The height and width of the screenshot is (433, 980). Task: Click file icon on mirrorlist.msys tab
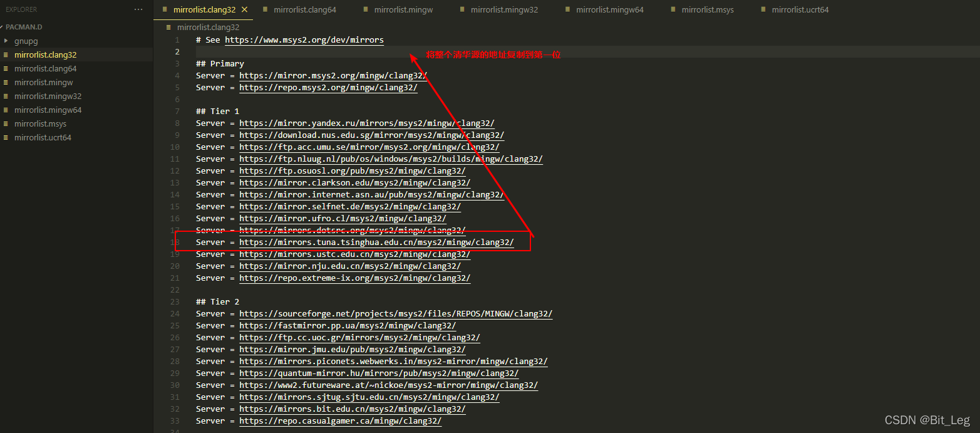[673, 9]
